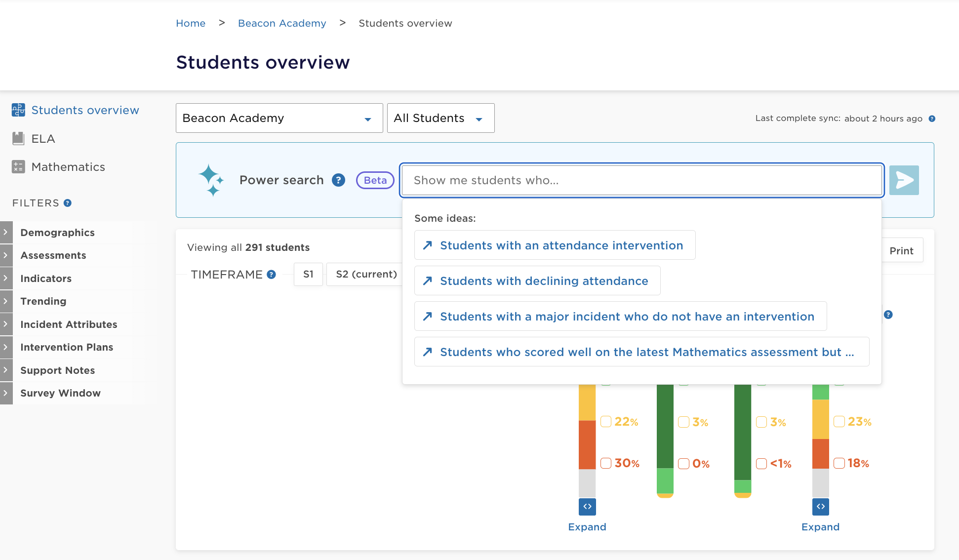Click the Power search sparkle icon
Screen dimensions: 959x560
coord(211,180)
